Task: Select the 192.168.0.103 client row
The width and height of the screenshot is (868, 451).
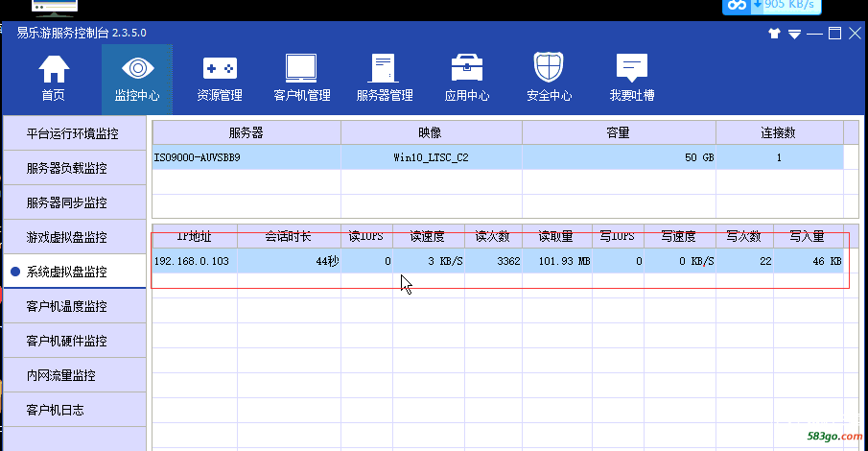Action: point(498,261)
